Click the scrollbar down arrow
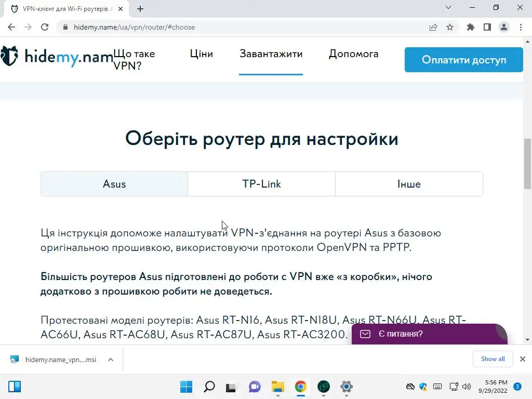 point(527,340)
